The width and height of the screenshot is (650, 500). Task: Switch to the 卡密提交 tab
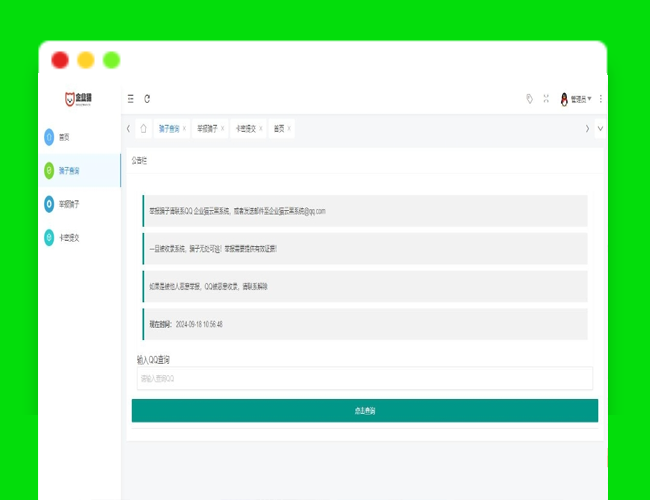[245, 129]
